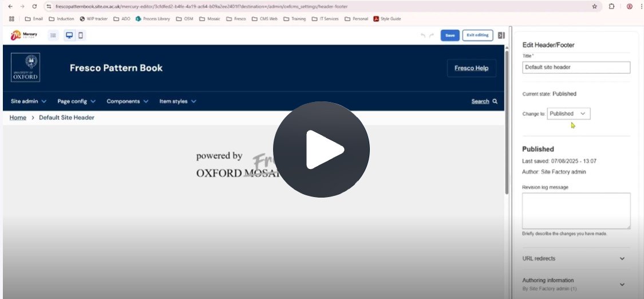Select the 'Last saved: 07/08/2025 - 13:07' text
The image size is (644, 299).
click(x=559, y=161)
